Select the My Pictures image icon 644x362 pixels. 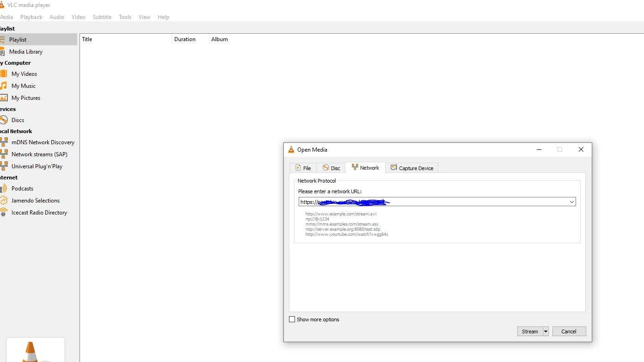pyautogui.click(x=4, y=98)
